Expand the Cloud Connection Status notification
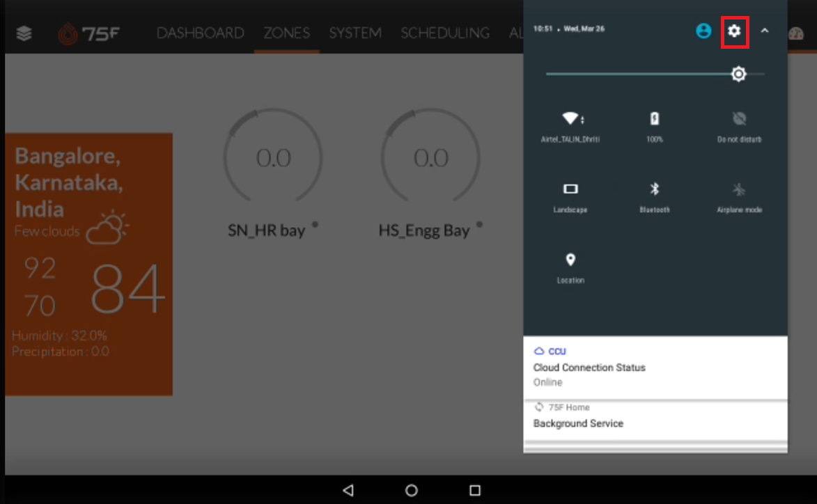This screenshot has width=817, height=504. click(x=655, y=368)
